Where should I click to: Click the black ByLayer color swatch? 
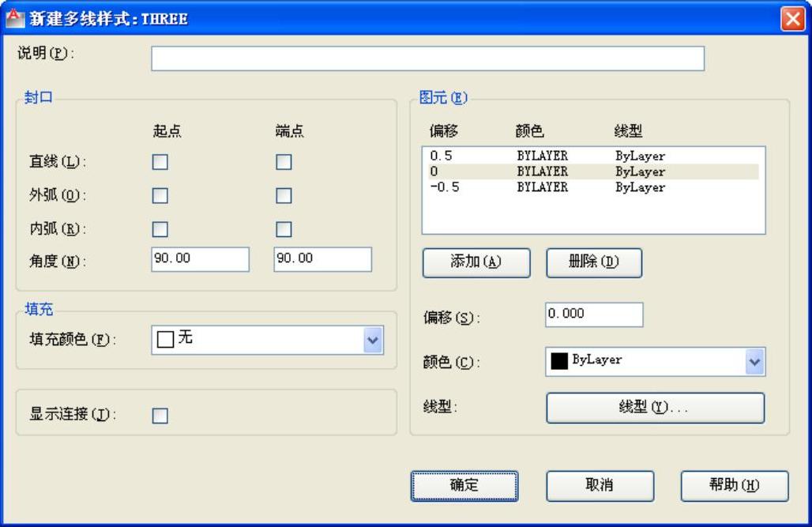(559, 361)
